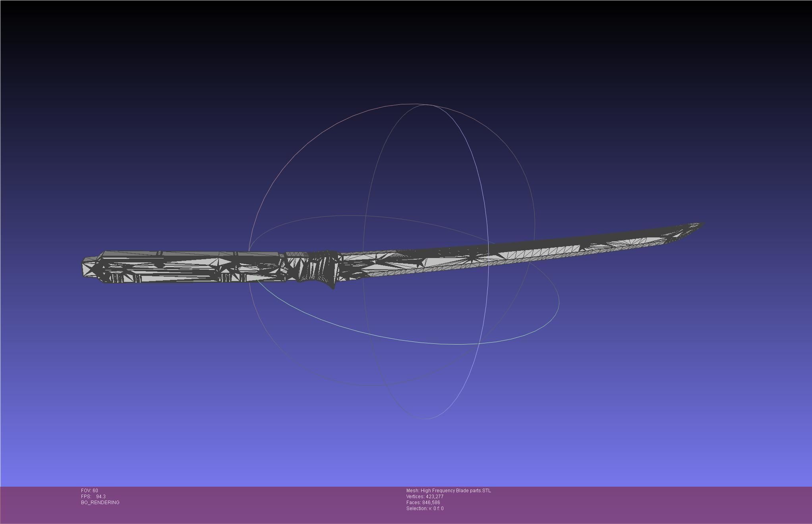The width and height of the screenshot is (812, 524).
Task: Click the FOV: 60 readout
Action: click(x=89, y=491)
